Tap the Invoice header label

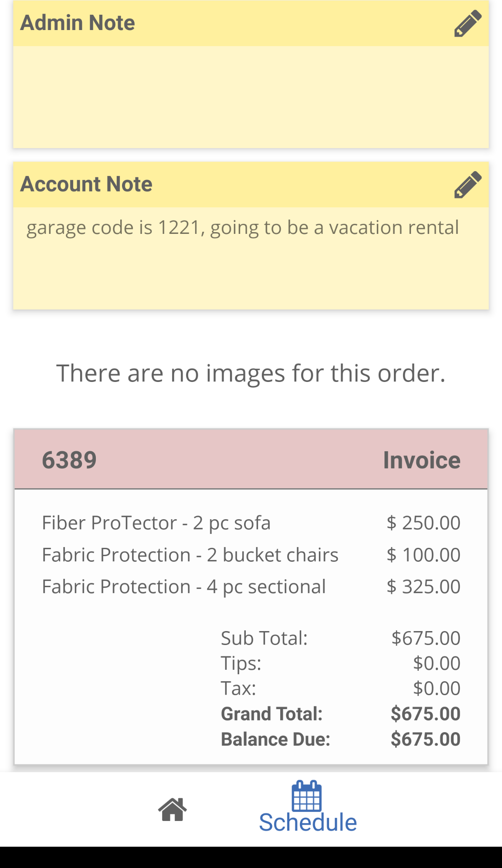click(421, 460)
